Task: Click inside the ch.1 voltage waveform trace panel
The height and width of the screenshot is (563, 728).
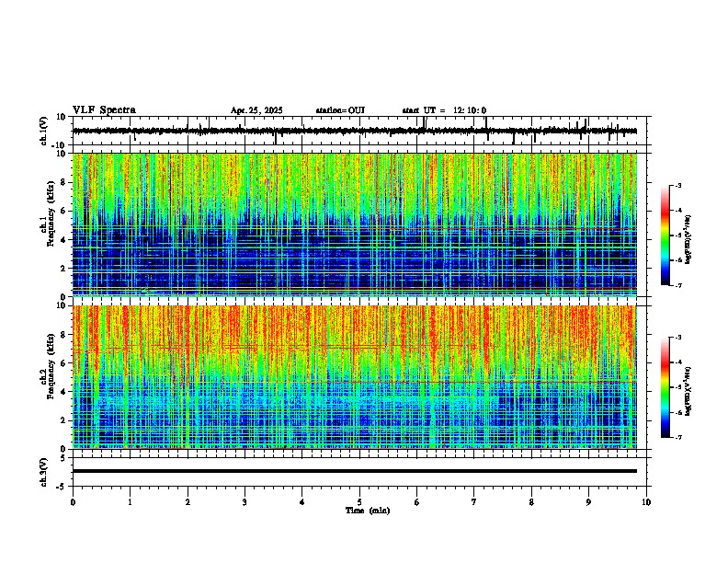Action: [x=361, y=131]
